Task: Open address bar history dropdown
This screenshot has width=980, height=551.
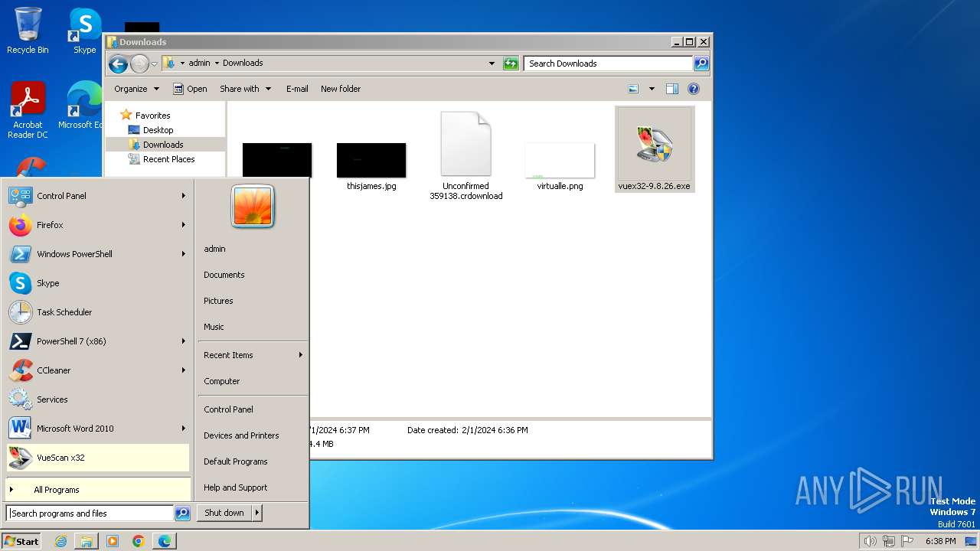Action: (492, 64)
